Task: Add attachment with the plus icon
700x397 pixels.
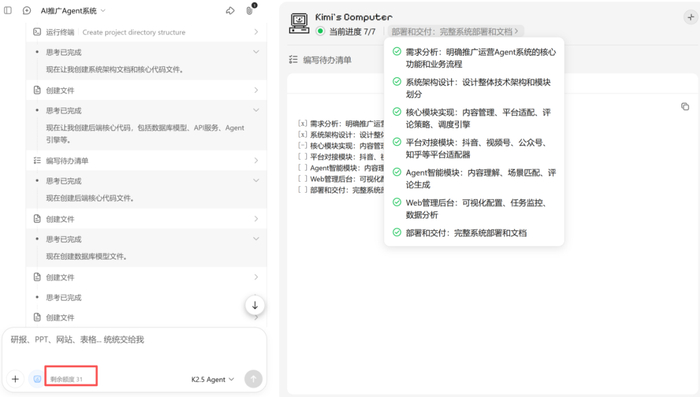Action: tap(15, 379)
